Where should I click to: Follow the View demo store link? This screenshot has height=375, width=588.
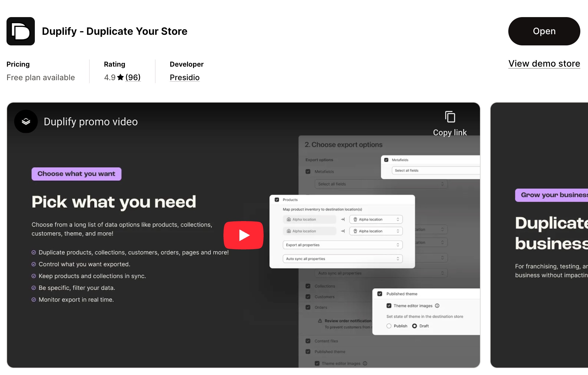(544, 64)
